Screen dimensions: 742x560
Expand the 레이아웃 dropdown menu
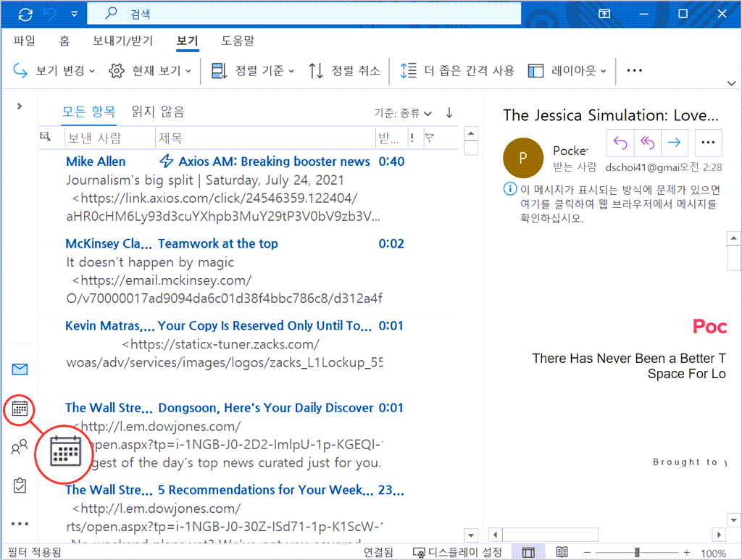point(567,70)
